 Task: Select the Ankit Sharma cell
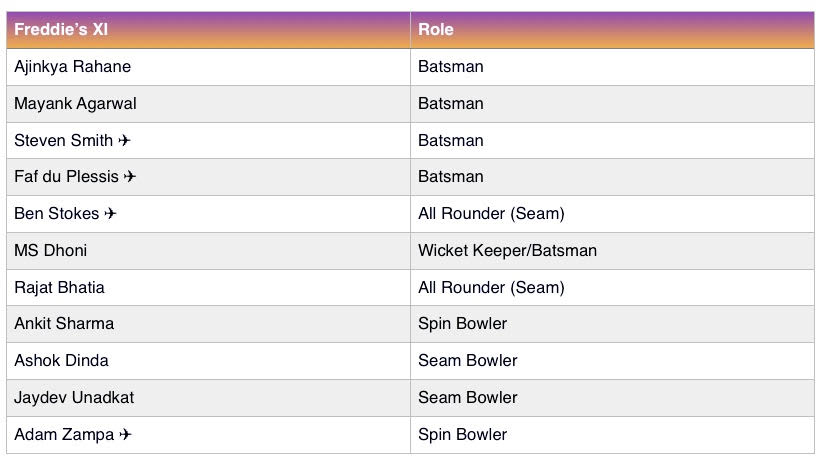tap(209, 324)
